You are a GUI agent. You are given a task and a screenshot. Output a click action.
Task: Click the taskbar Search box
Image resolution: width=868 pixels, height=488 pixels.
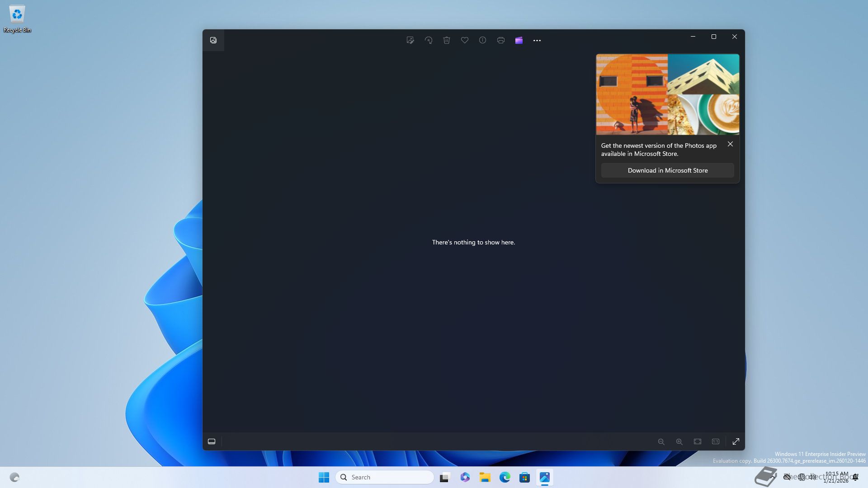point(385,477)
